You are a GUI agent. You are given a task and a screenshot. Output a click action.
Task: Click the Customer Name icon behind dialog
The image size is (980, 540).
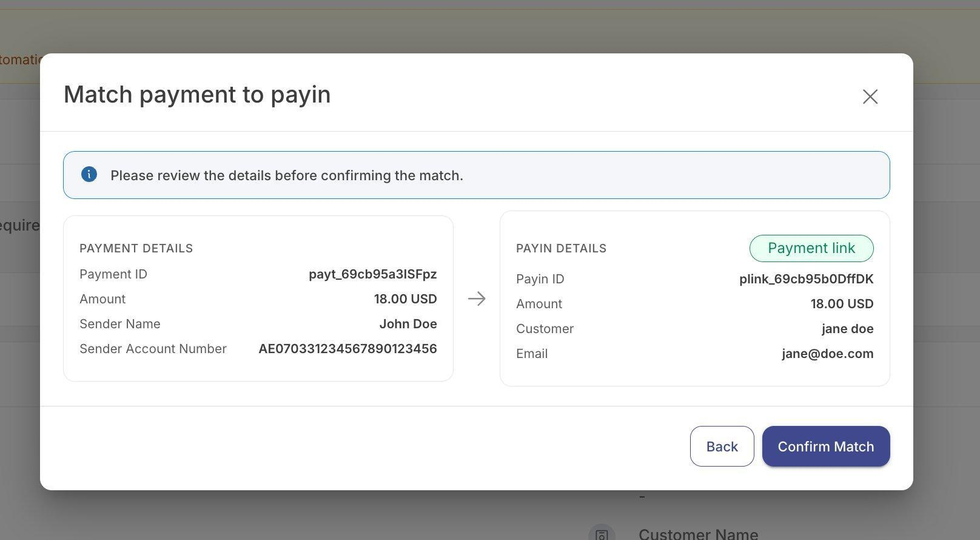(x=602, y=533)
